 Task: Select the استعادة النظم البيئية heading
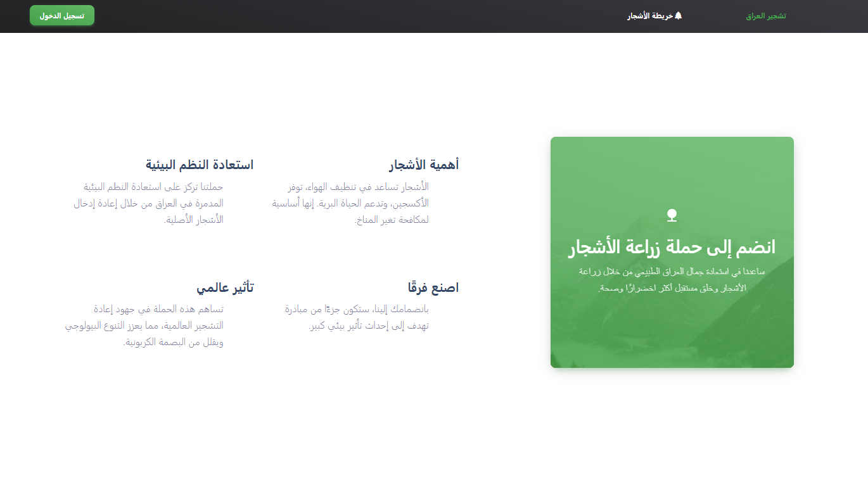[x=200, y=165]
